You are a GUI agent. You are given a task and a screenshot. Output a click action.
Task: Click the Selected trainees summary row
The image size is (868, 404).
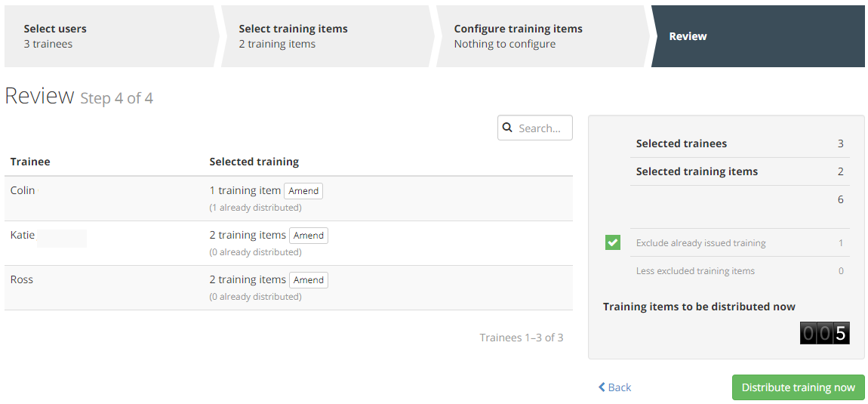[740, 143]
